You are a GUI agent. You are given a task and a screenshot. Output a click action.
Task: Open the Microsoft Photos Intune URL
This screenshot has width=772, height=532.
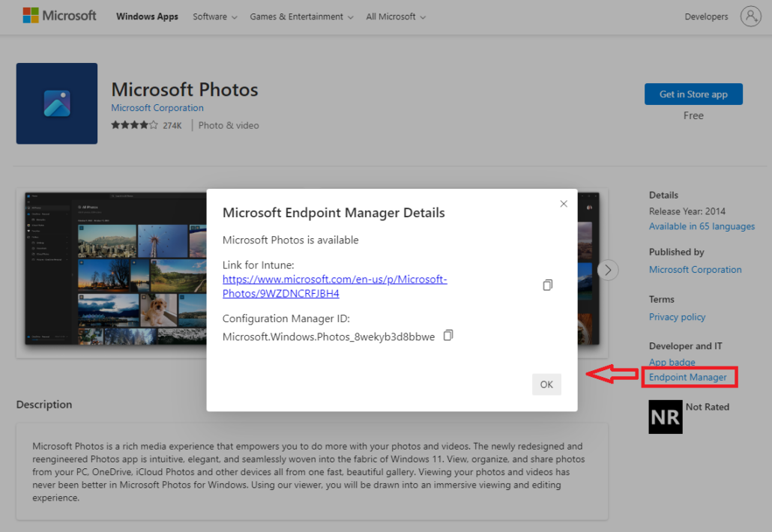pyautogui.click(x=334, y=286)
